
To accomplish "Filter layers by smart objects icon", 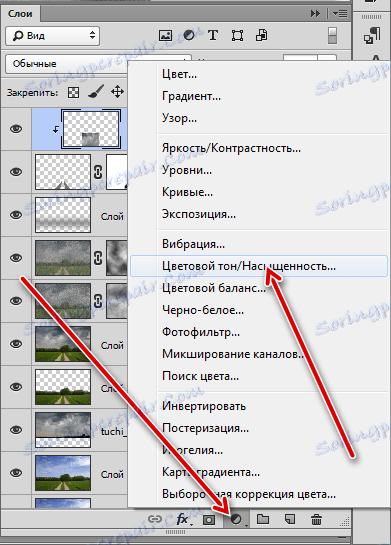I will (261, 35).
